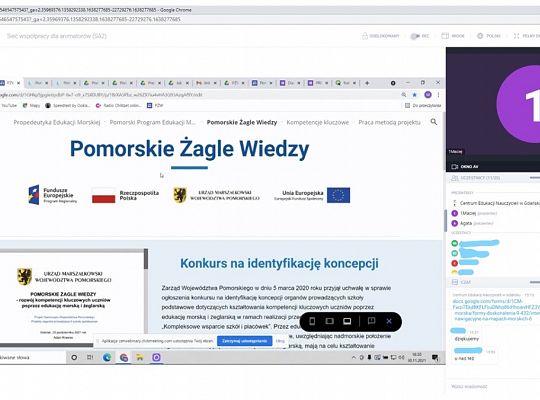This screenshot has width=540, height=400.
Task: Toggle the REC recording switch
Action: 415,36
